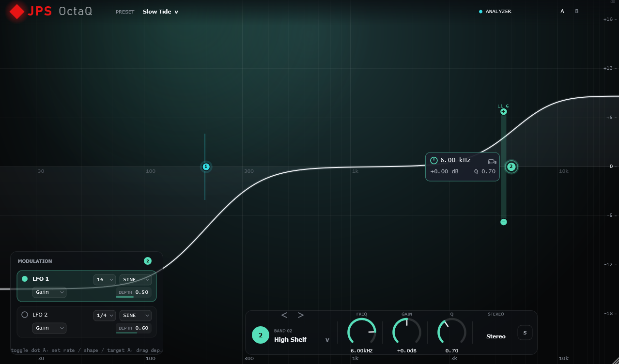Enable LFO 2 with its toggle dot

coord(25,315)
